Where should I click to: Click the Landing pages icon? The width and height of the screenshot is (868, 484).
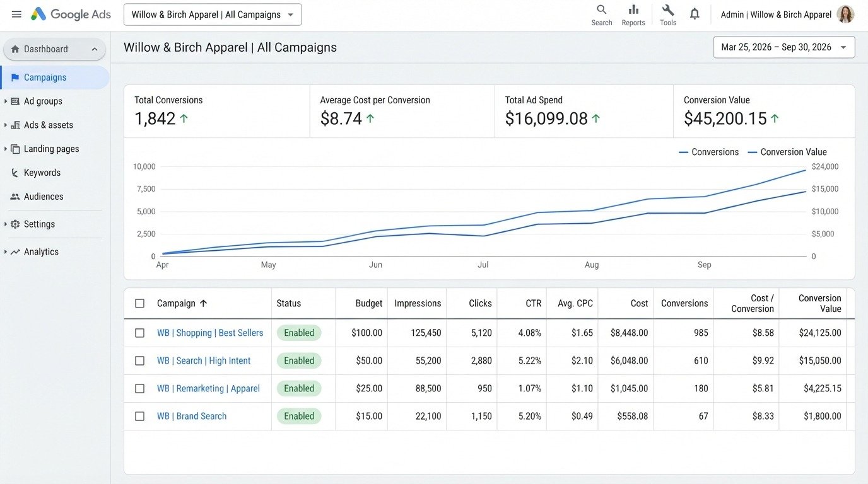pyautogui.click(x=15, y=149)
